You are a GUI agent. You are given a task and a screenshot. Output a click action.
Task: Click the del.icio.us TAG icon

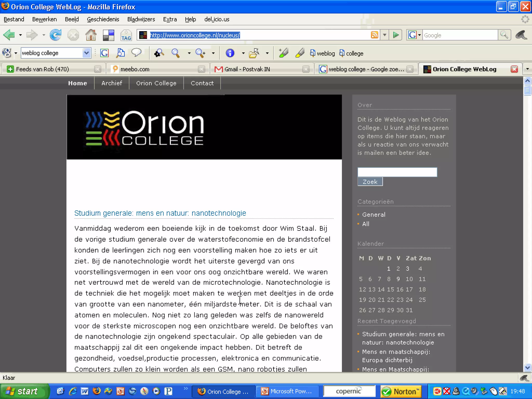coord(126,35)
